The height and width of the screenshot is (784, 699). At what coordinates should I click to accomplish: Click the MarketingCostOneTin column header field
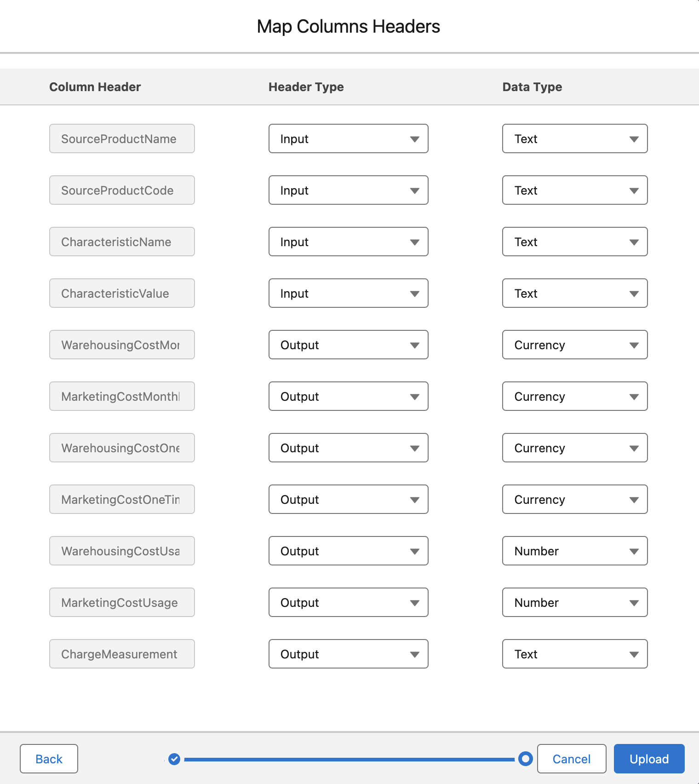click(122, 499)
